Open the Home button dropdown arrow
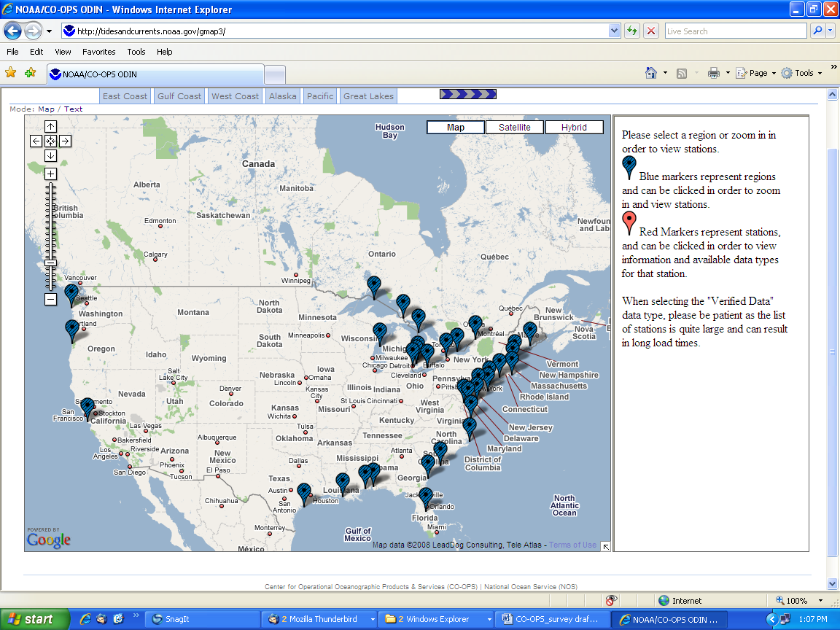 pos(665,73)
